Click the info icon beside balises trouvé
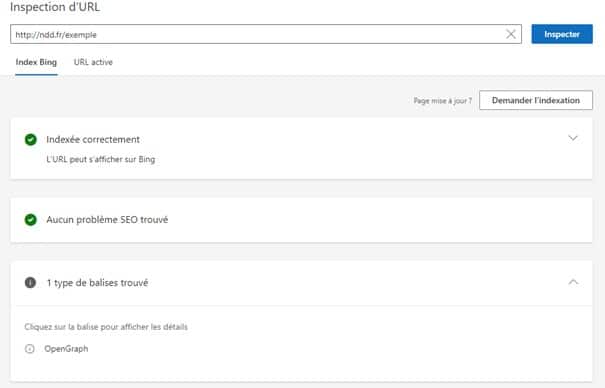Screen dimensions: 605x388 (30, 283)
